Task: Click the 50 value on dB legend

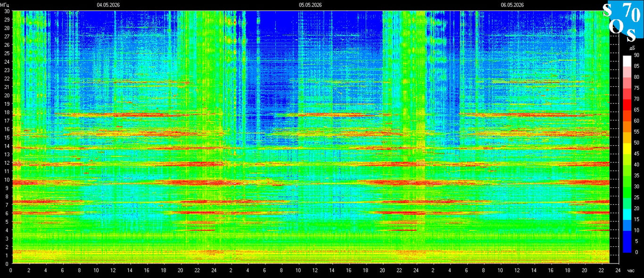Action: [636, 143]
